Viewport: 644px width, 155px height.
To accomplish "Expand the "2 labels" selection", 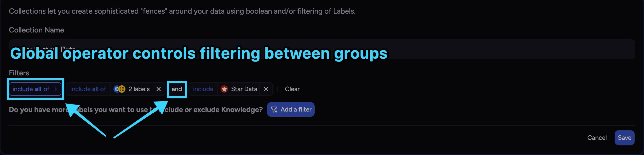I will [x=139, y=89].
